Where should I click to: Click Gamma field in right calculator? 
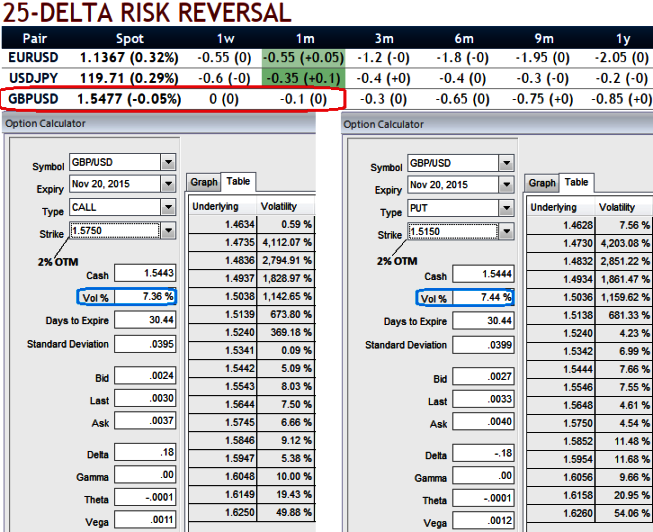483,476
